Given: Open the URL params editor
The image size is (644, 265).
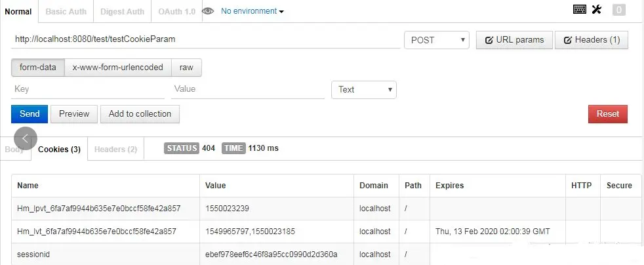Looking at the screenshot, I should (x=514, y=40).
